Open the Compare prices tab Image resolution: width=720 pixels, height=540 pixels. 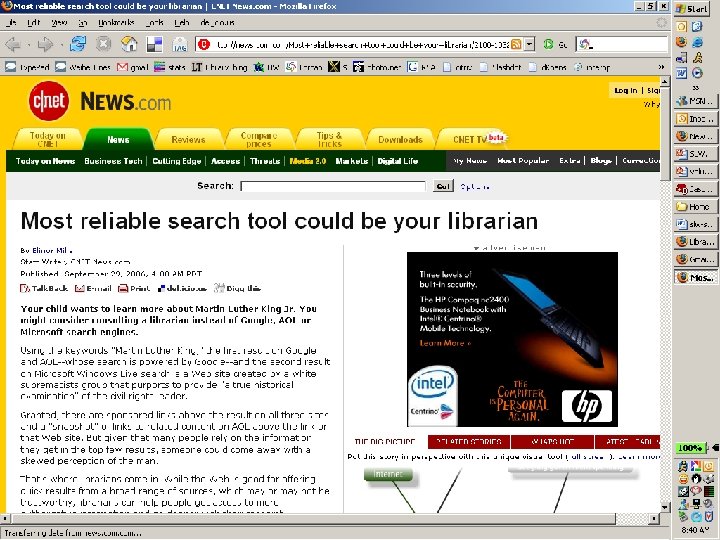click(259, 139)
